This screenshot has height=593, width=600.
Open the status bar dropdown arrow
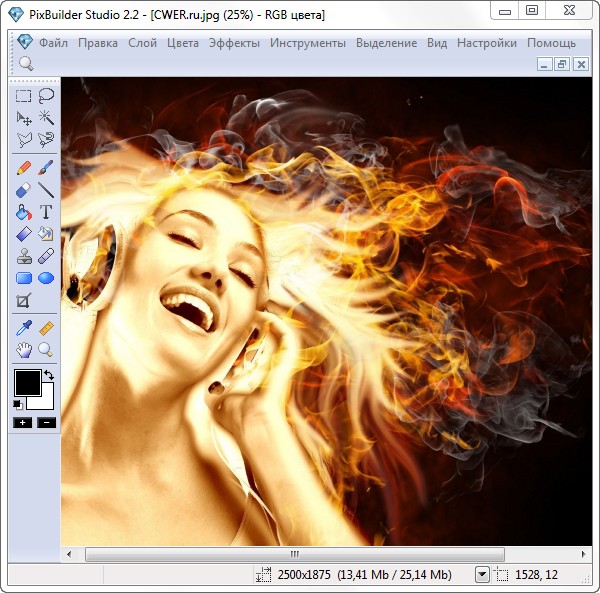point(482,574)
